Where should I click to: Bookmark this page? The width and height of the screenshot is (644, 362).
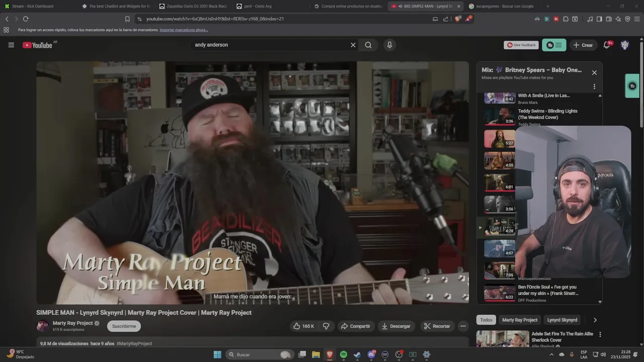(127, 19)
